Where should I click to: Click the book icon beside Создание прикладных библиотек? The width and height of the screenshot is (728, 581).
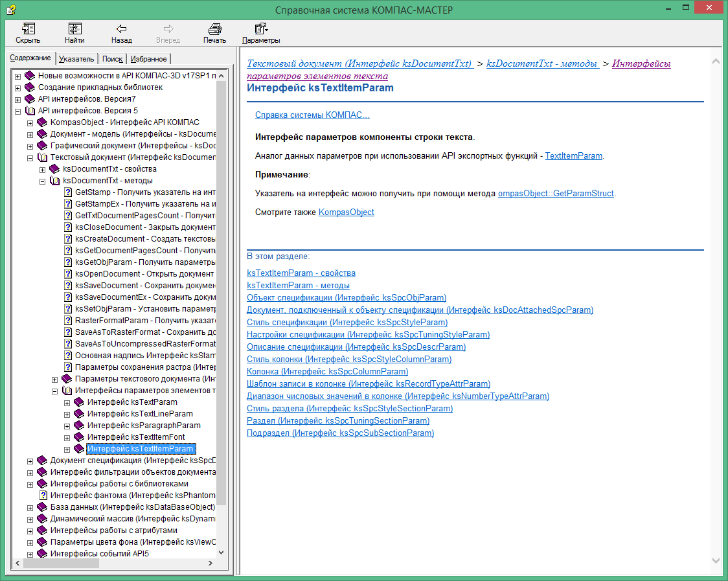tap(30, 87)
